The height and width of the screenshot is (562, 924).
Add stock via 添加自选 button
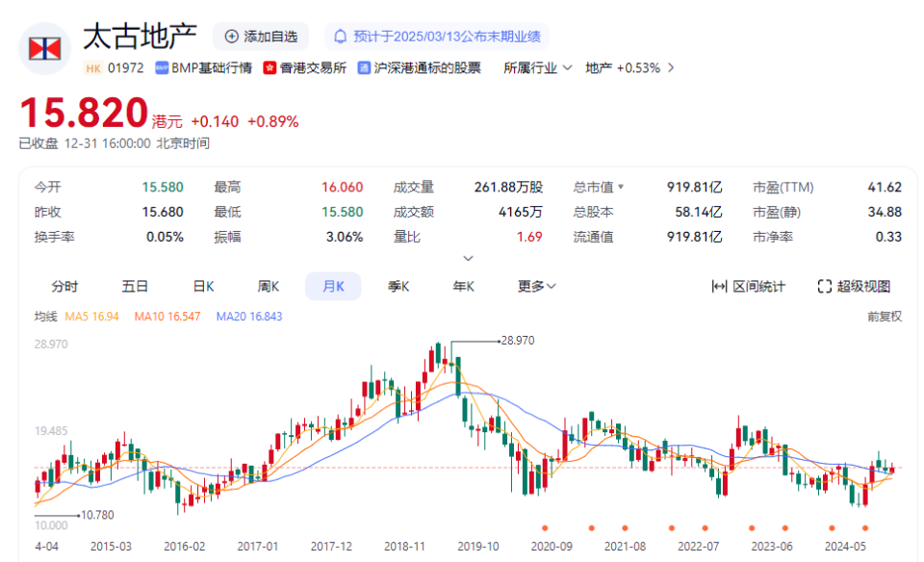point(262,37)
